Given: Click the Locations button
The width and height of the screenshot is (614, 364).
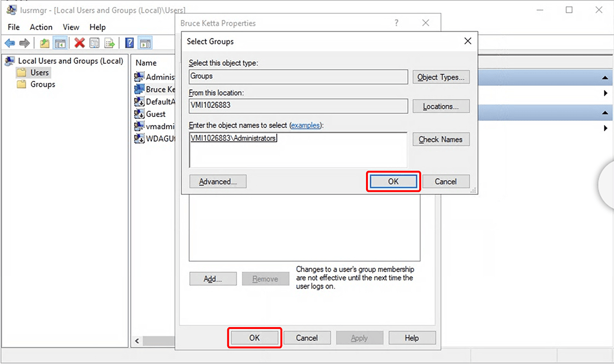Looking at the screenshot, I should point(441,106).
